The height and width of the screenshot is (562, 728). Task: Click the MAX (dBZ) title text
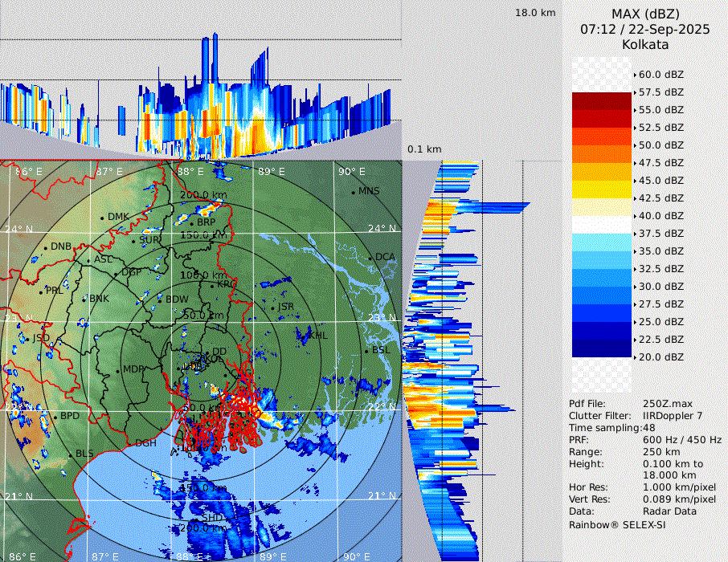pos(644,14)
